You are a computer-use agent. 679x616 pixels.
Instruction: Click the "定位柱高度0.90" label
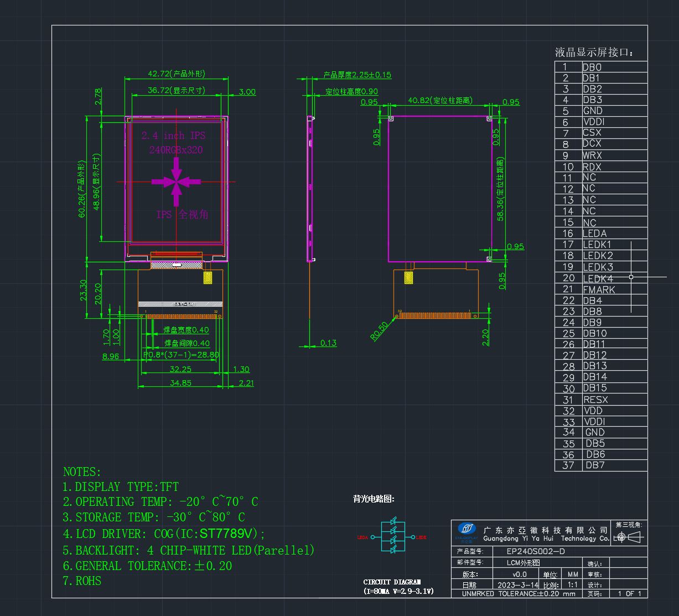tap(352, 91)
